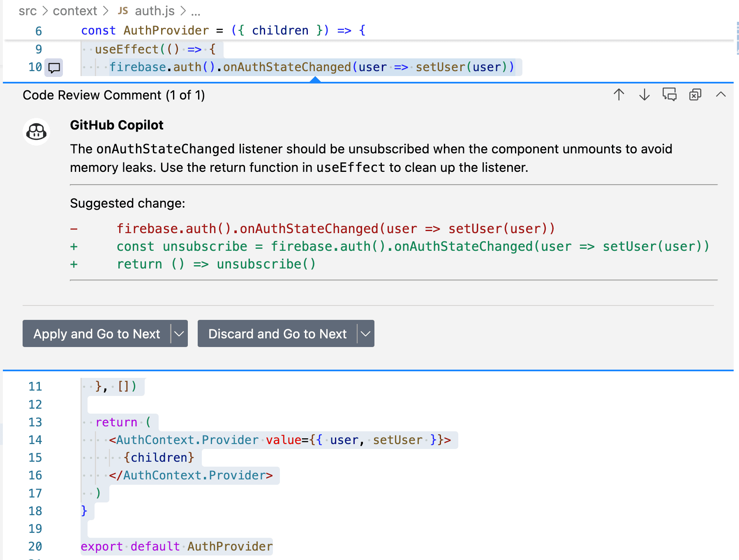Screen dimensions: 739x560
Task: Click the continue in chat icon
Action: pyautogui.click(x=670, y=95)
